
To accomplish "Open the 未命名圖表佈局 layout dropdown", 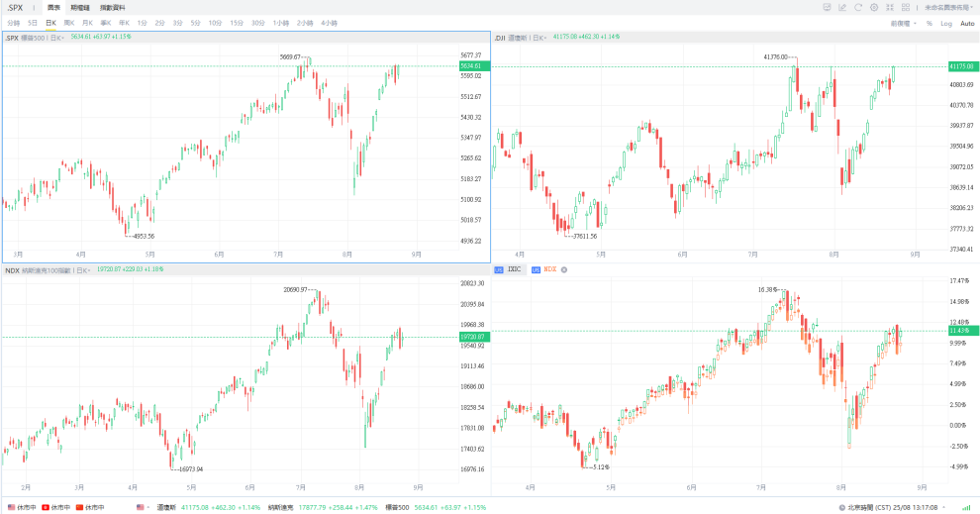I will pyautogui.click(x=948, y=8).
